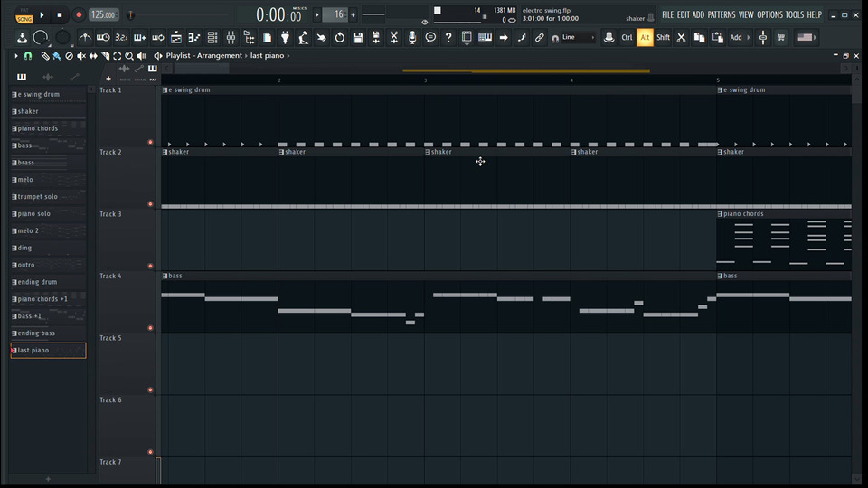Select the delete tool circle-slash icon
The width and height of the screenshot is (868, 488).
coord(70,56)
